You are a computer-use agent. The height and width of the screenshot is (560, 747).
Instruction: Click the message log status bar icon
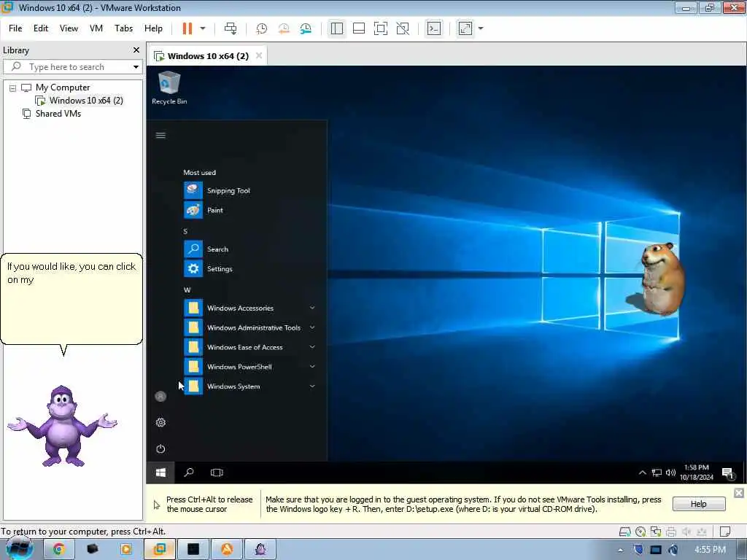pos(725,532)
